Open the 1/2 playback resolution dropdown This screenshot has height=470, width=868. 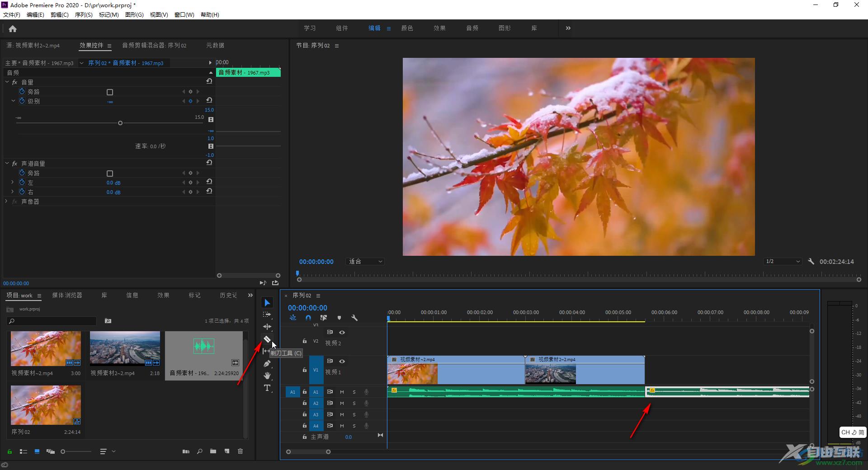(x=783, y=261)
